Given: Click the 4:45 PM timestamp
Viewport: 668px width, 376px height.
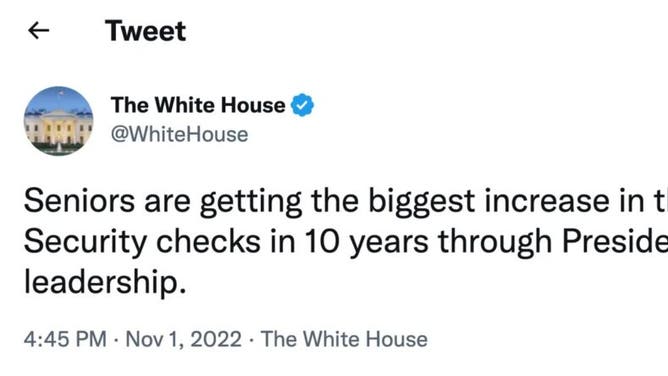Looking at the screenshot, I should [65, 339].
